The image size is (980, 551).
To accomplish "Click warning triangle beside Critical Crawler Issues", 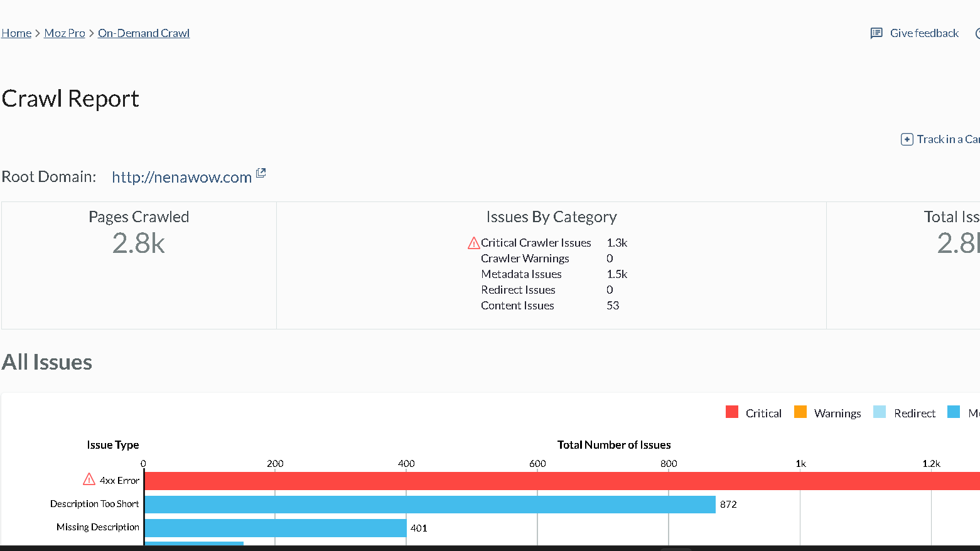I will pyautogui.click(x=473, y=242).
